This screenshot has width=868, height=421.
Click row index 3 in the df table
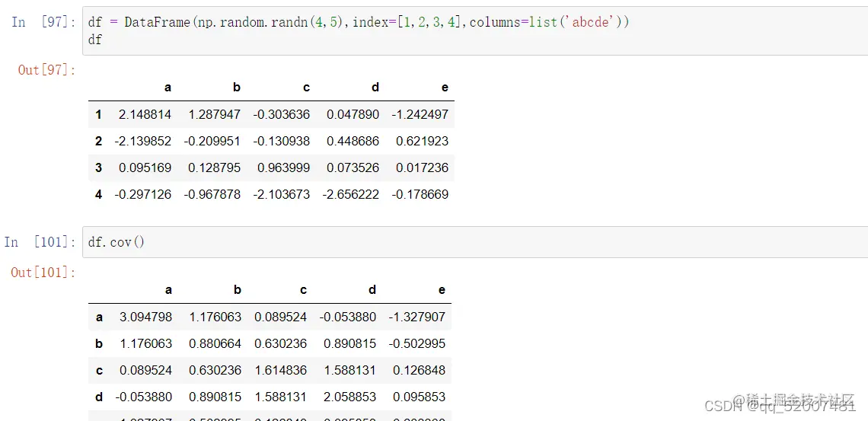98,167
